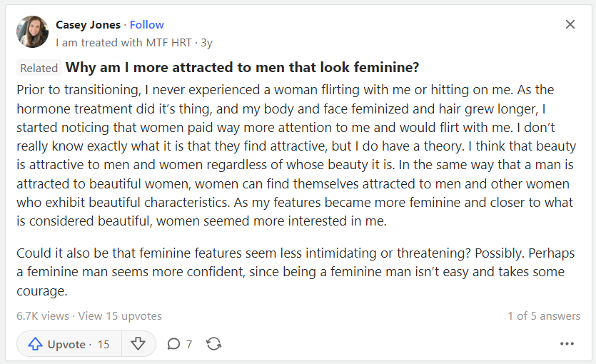Image resolution: width=596 pixels, height=364 pixels.
Task: Click View 15 upvotes link
Action: tap(120, 315)
